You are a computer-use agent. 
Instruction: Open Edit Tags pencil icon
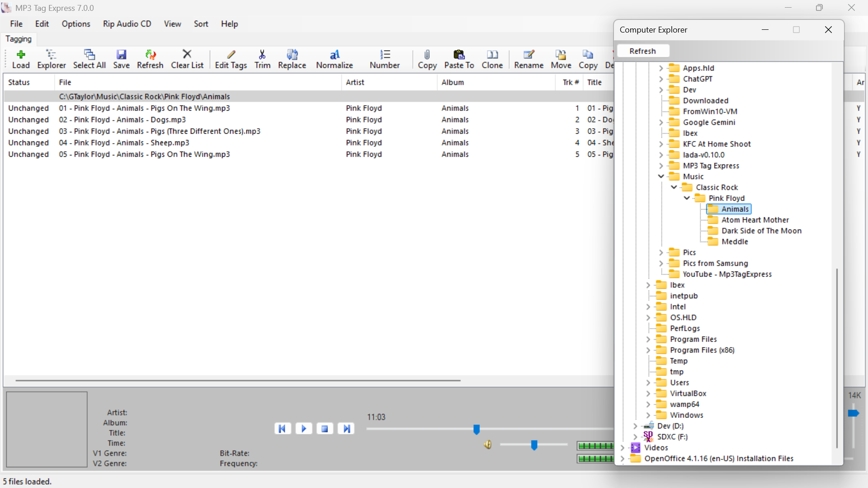[x=231, y=59]
